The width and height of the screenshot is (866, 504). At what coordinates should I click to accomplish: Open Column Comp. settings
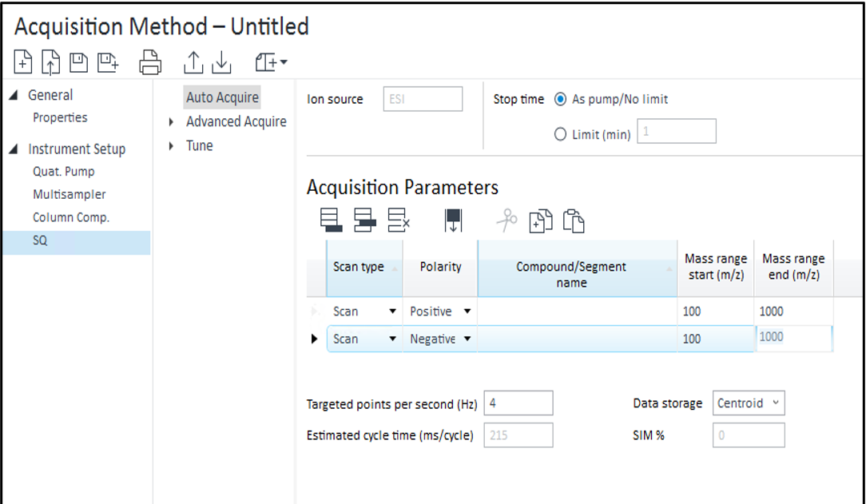70,217
